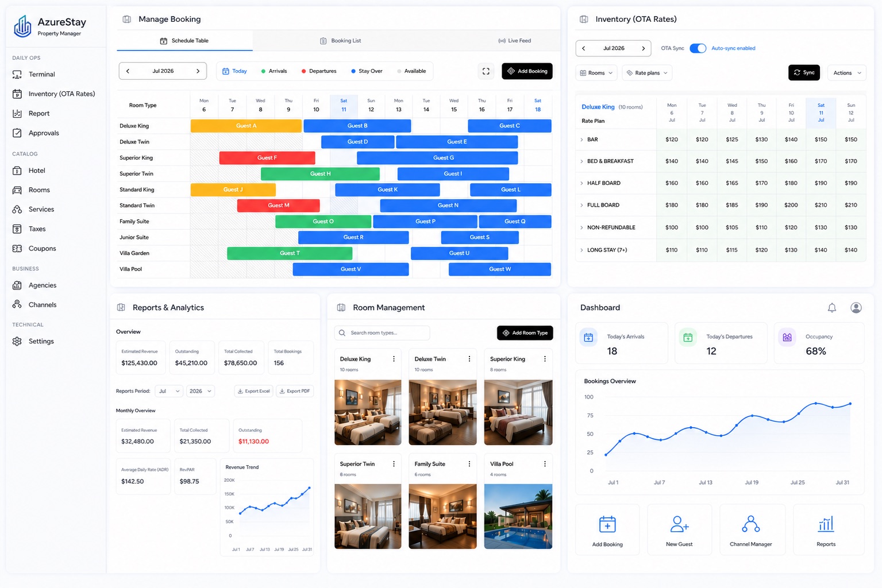
Task: Open Coupons from the sidebar
Action: coord(42,249)
